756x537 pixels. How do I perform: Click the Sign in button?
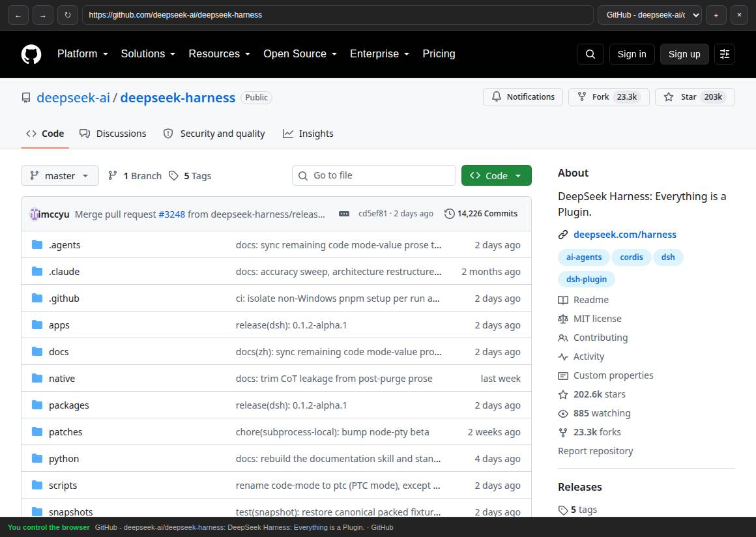[x=632, y=54]
